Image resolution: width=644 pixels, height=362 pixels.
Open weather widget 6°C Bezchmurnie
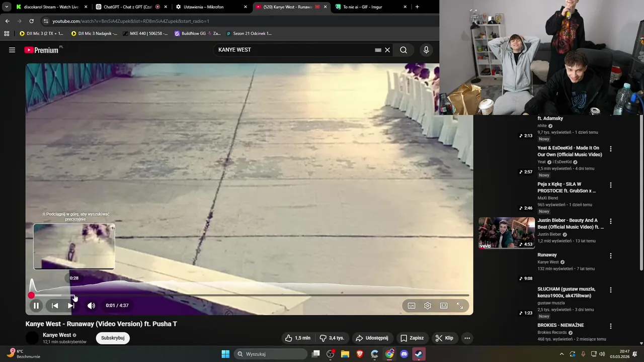click(24, 354)
